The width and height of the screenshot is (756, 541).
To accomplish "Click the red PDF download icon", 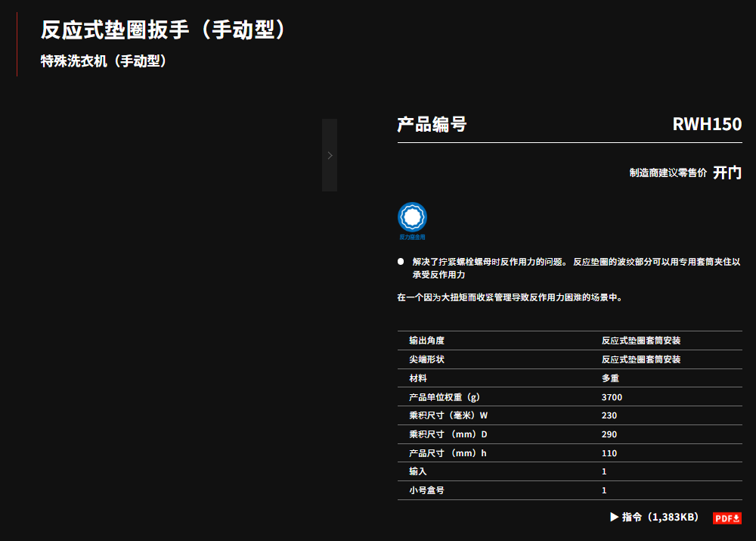I will pos(727,518).
